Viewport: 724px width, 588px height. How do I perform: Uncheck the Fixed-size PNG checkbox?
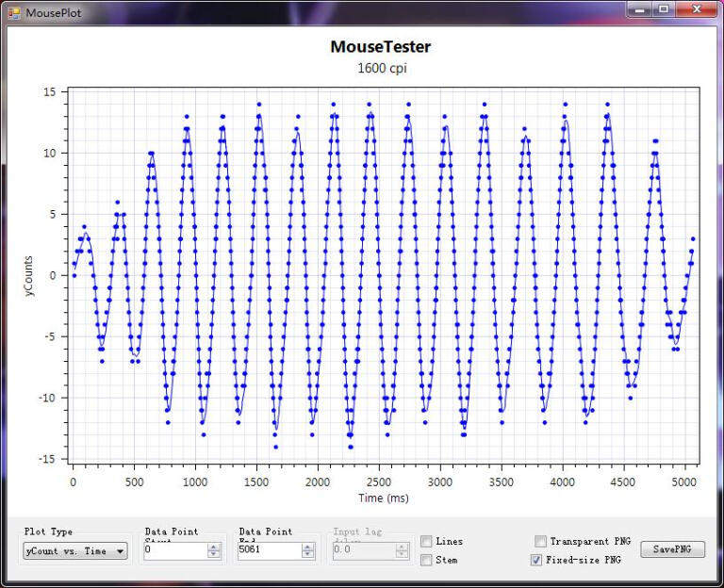point(536,560)
